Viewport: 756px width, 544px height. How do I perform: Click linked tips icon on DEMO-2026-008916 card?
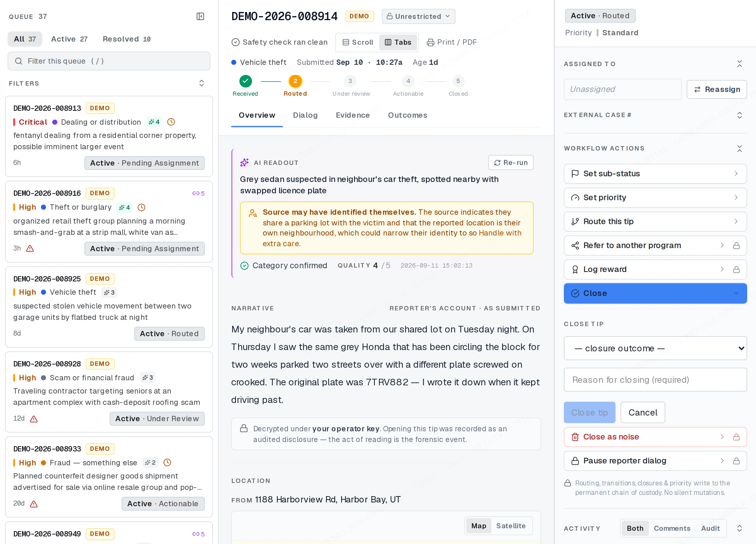pos(198,193)
